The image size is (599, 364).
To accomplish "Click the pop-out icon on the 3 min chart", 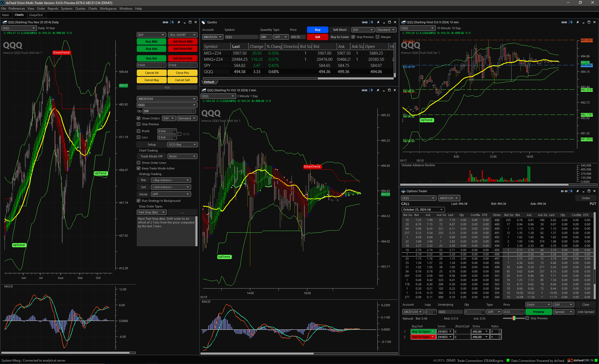I will (378, 90).
